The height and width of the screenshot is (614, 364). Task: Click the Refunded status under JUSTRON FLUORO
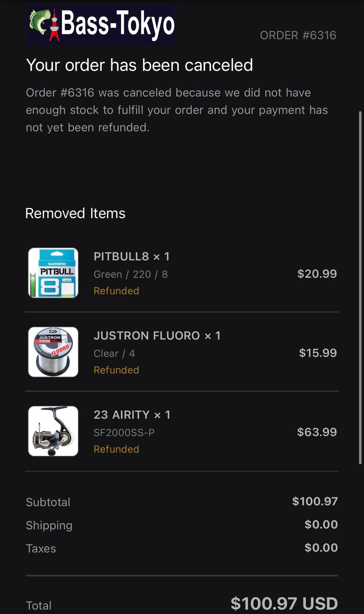click(116, 370)
